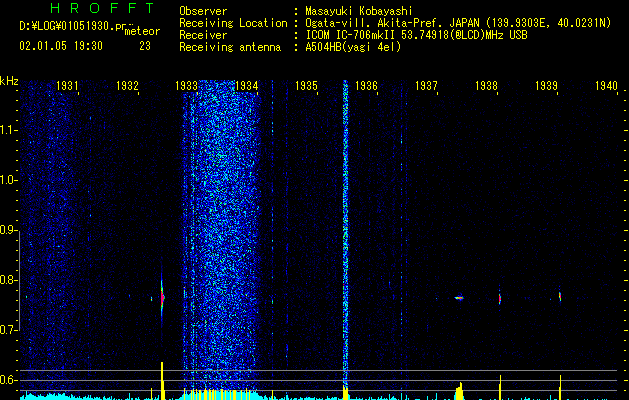The width and height of the screenshot is (629, 400).
Task: Select the A504HB(yagi 4el) antenna value
Action: (x=353, y=47)
